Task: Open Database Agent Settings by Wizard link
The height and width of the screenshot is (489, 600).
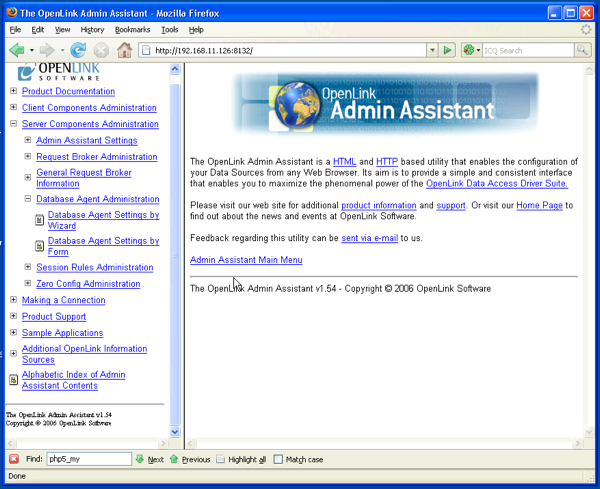Action: pyautogui.click(x=103, y=220)
